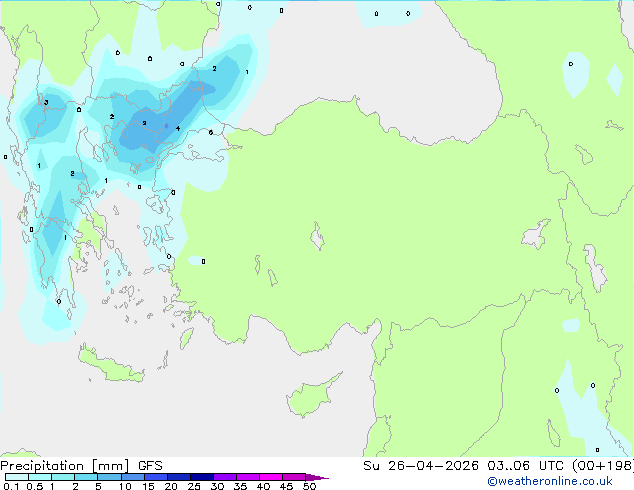Click the legend scale label '35'

coord(240,486)
